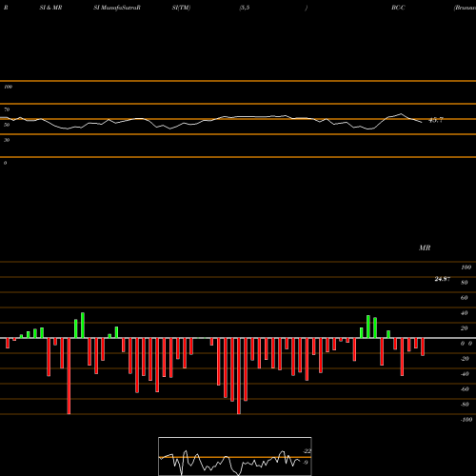Open the mini oscillator chart thumbnail
476x476 pixels.
coord(235,456)
